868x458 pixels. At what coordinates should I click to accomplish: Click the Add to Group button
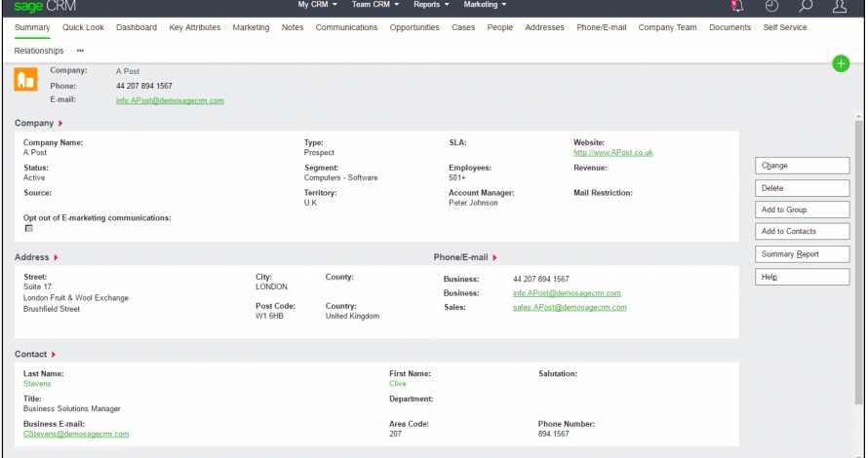[x=802, y=210]
